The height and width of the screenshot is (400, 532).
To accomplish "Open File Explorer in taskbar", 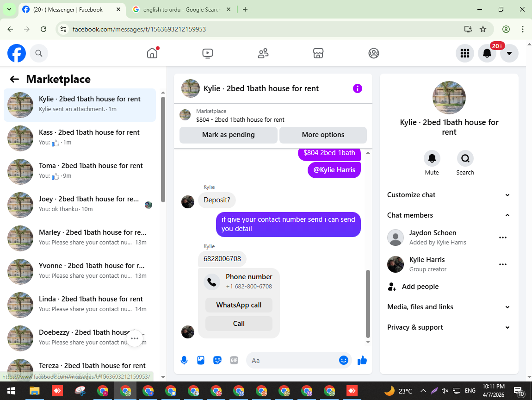I will point(34,391).
